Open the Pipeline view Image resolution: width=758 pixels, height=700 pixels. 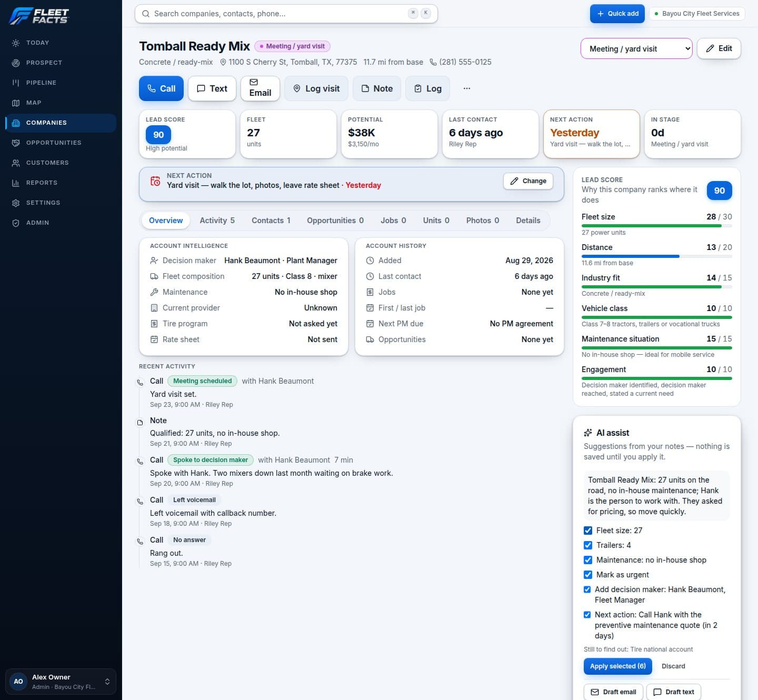click(61, 83)
